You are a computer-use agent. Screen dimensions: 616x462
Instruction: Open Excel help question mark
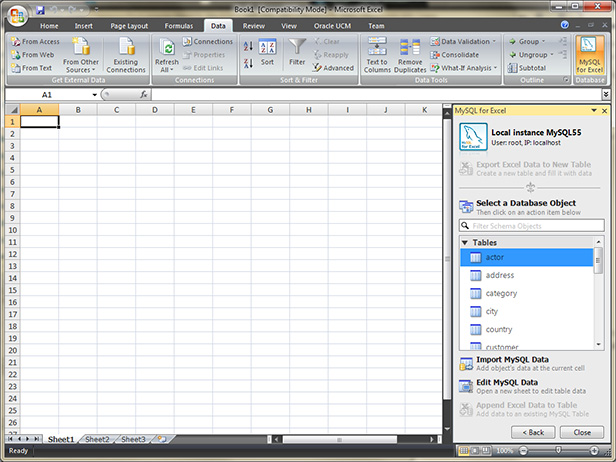(x=565, y=25)
